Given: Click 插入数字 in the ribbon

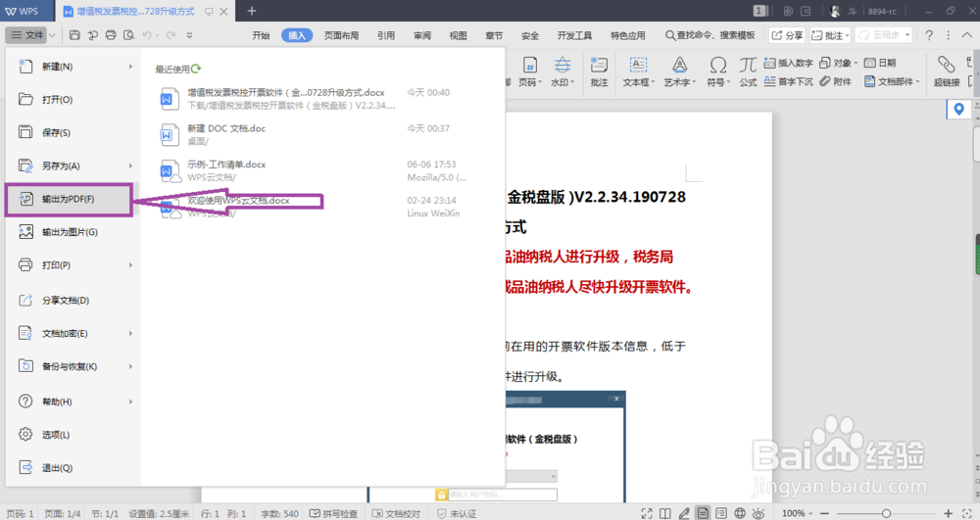Looking at the screenshot, I should tap(789, 63).
